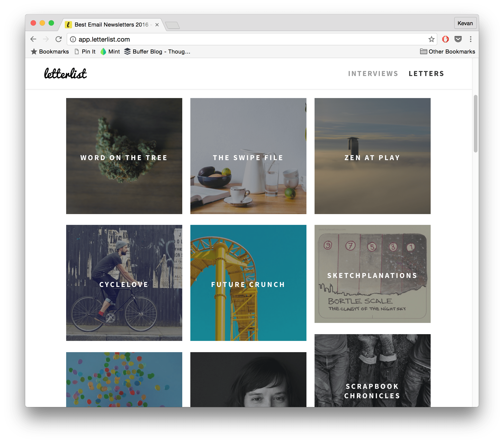Click the Other Bookmarks folder
The image size is (504, 443).
[447, 51]
